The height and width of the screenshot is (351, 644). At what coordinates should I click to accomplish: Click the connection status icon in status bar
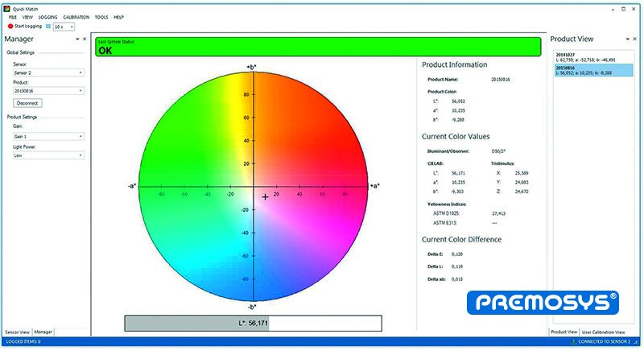click(573, 341)
